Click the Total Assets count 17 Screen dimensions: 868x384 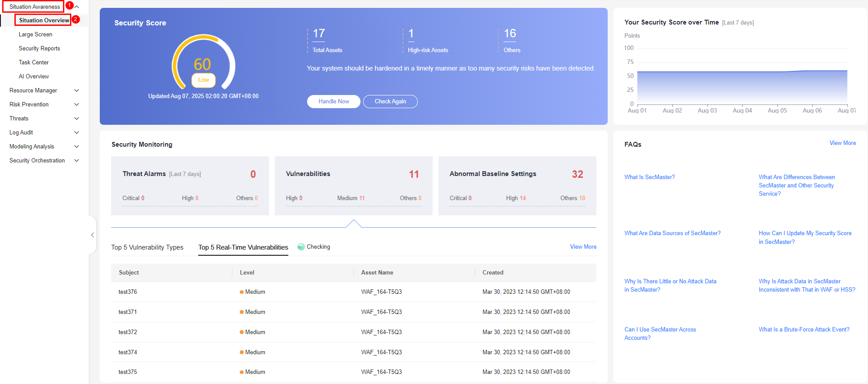pyautogui.click(x=319, y=33)
